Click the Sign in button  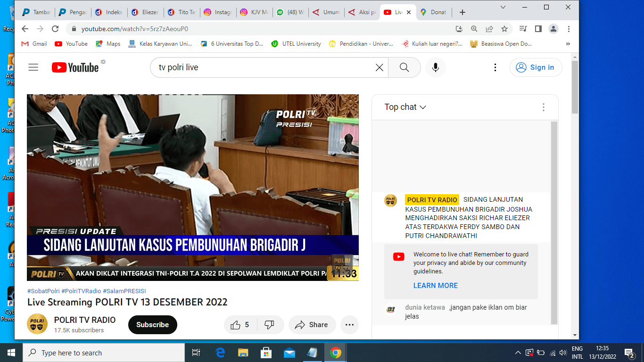[536, 67]
